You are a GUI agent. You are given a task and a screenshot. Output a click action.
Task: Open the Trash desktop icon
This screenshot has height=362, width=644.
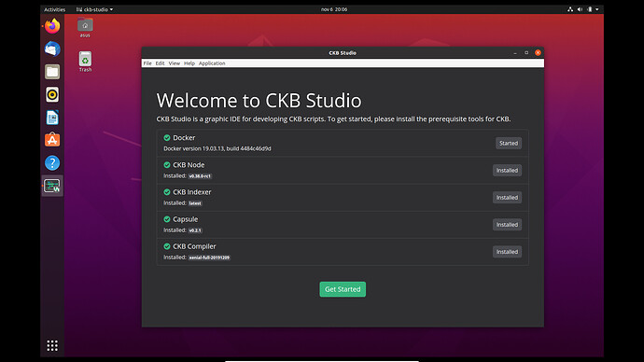[85, 62]
